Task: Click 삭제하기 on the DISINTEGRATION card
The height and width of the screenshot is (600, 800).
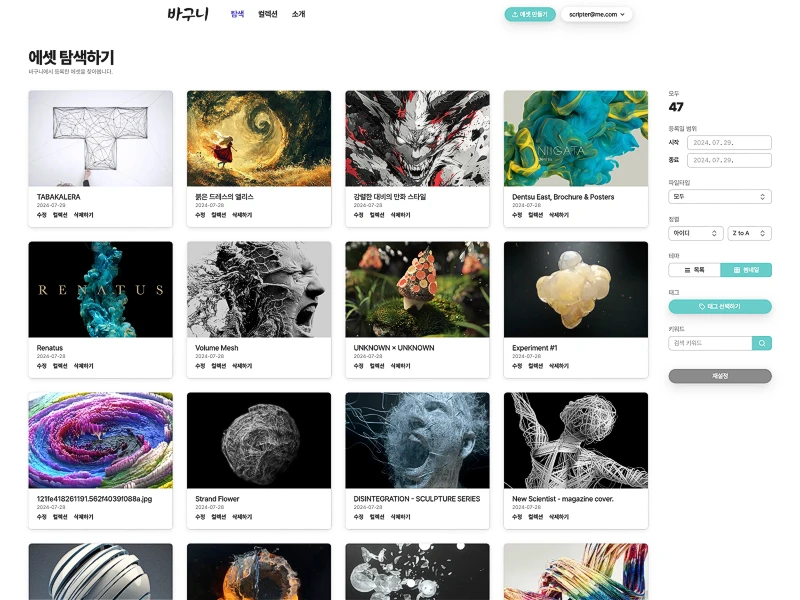Action: coord(401,517)
